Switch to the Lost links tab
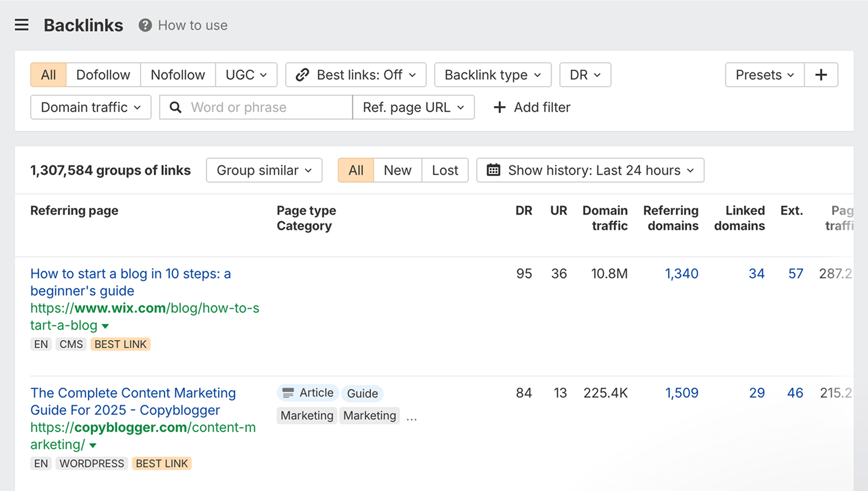The width and height of the screenshot is (868, 491). click(x=445, y=170)
